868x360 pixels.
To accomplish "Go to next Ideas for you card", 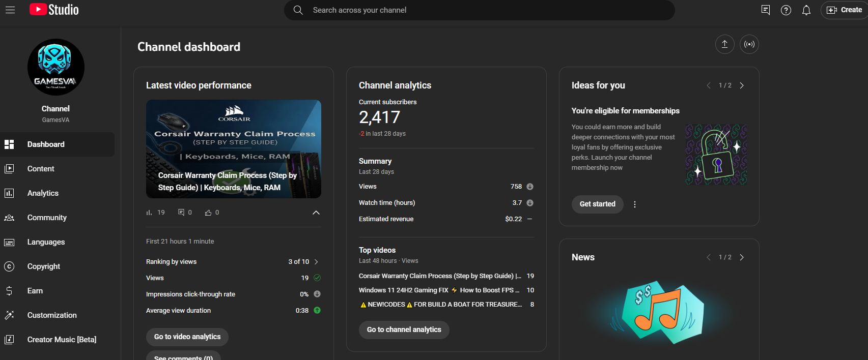I will 742,85.
